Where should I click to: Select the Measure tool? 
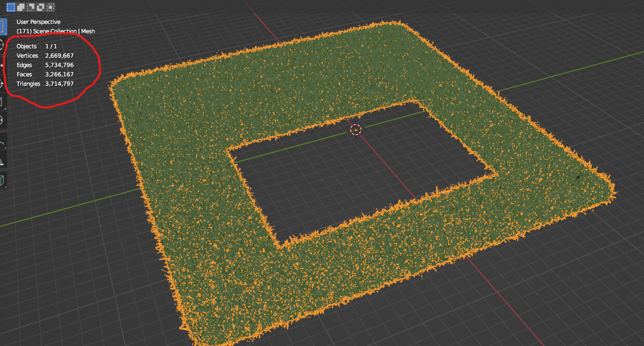tap(4, 161)
